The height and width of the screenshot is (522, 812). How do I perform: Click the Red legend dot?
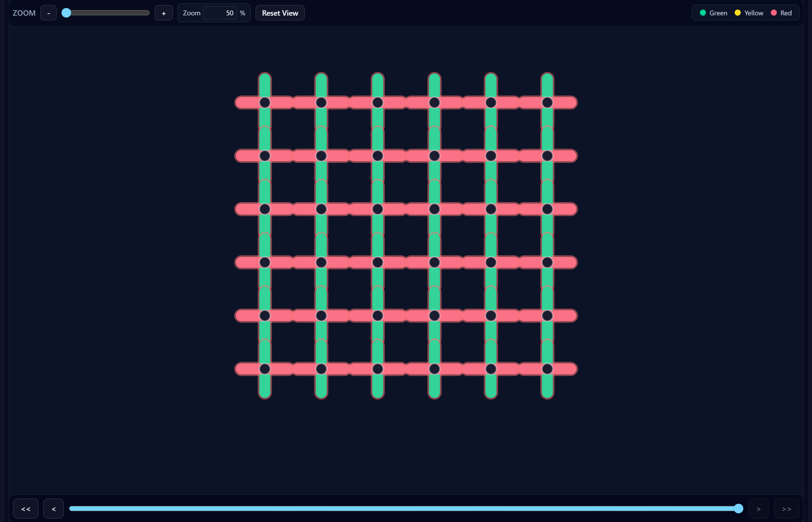click(x=773, y=13)
